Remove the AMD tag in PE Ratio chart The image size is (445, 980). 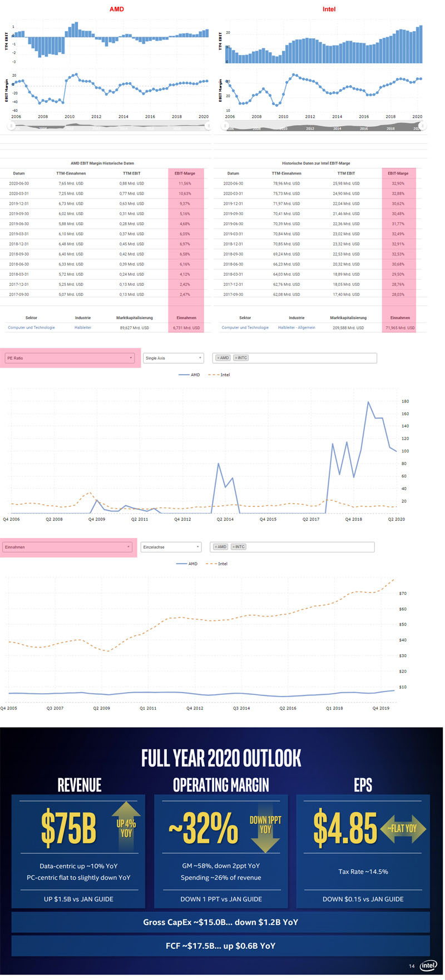[x=218, y=358]
